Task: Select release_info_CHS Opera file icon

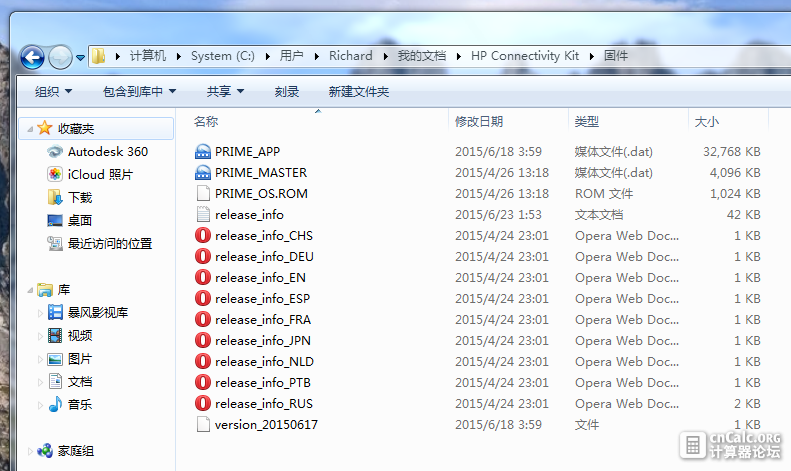Action: tap(203, 236)
